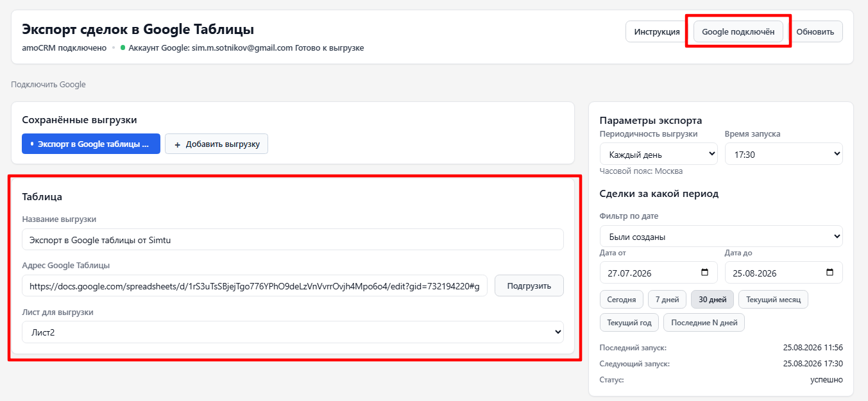Open the Периодичность выгрузки dropdown
Viewport: 868px width, 401px height.
tap(659, 154)
